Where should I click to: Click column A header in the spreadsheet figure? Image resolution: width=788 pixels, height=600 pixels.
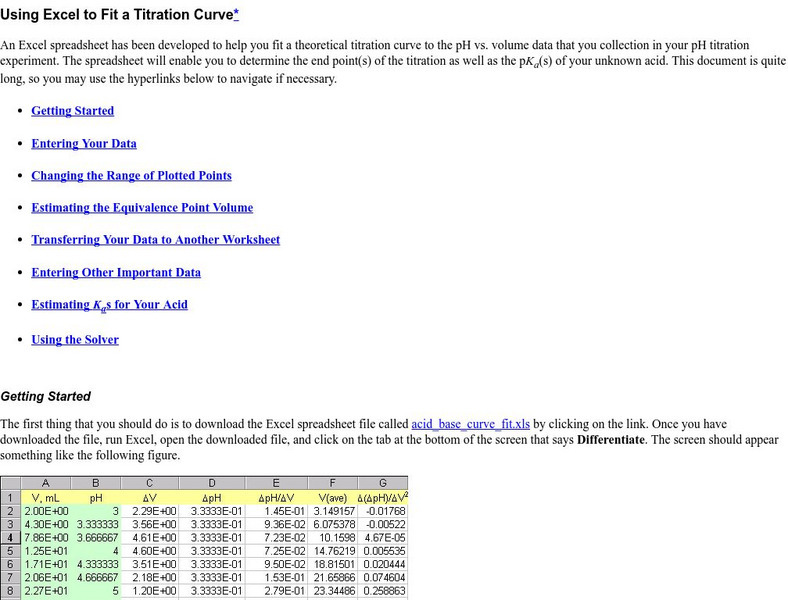click(46, 483)
